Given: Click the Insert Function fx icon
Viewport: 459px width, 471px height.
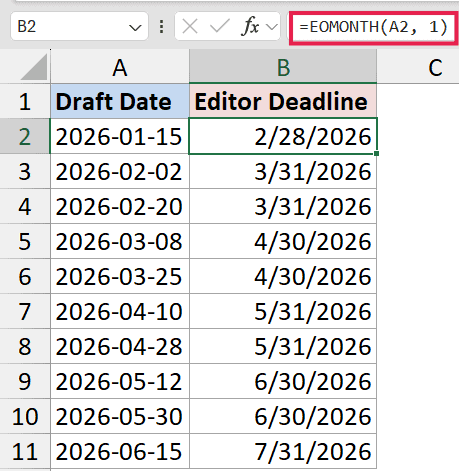Looking at the screenshot, I should point(250,26).
